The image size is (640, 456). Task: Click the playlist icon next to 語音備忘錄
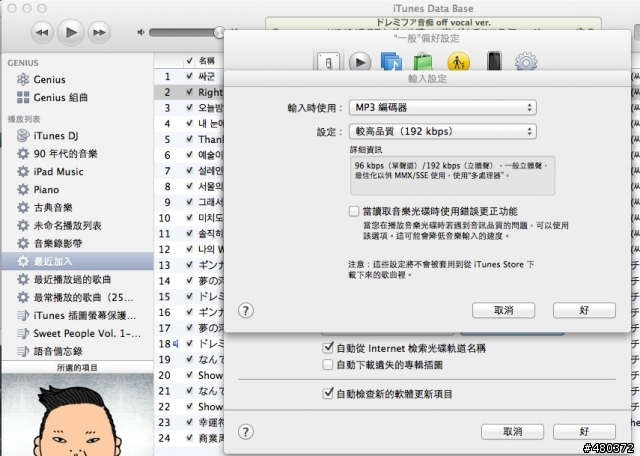[23, 351]
